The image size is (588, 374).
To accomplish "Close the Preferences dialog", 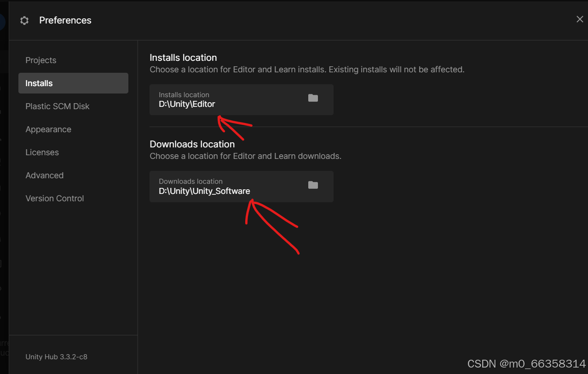I will coord(580,19).
